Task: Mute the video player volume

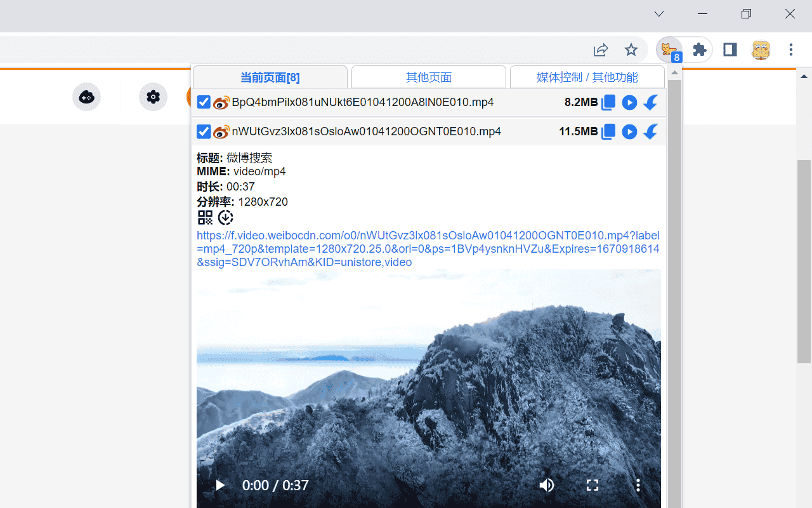Action: point(546,485)
